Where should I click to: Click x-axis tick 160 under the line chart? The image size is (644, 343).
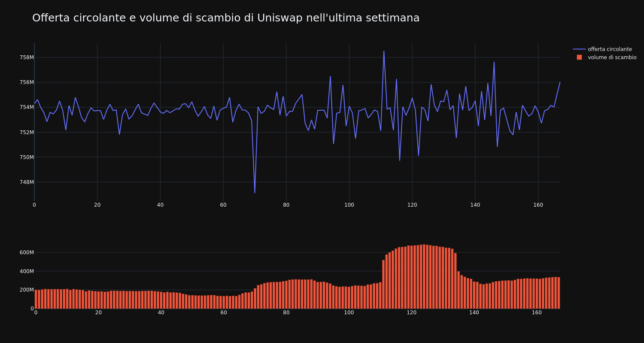(538, 205)
